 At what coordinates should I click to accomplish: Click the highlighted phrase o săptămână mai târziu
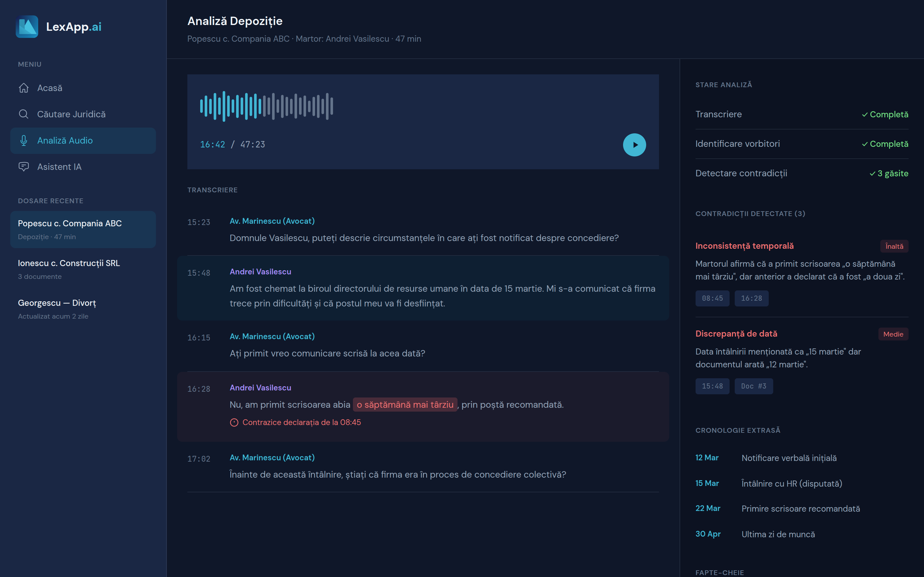tap(405, 404)
